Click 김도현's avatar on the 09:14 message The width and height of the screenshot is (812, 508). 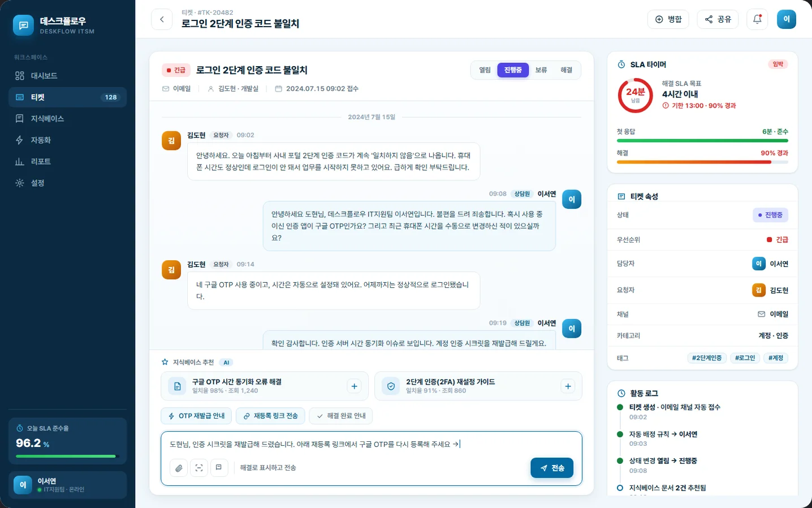point(171,270)
